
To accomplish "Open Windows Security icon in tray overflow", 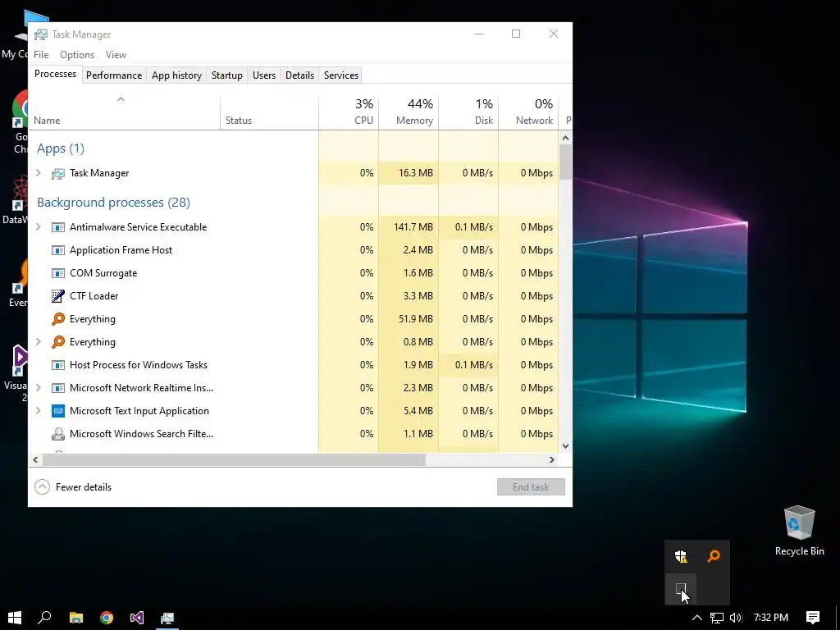I will (x=681, y=556).
